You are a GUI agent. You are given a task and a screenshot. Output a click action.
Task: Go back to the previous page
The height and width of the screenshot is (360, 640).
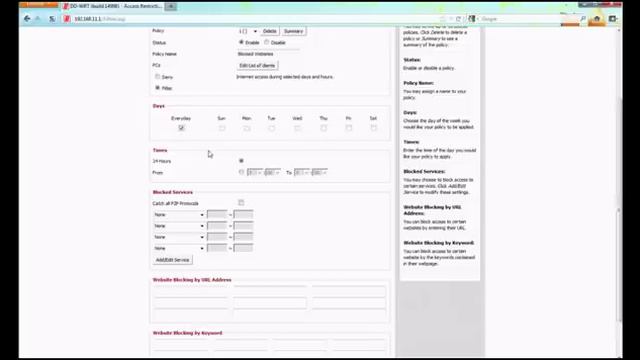coord(27,19)
